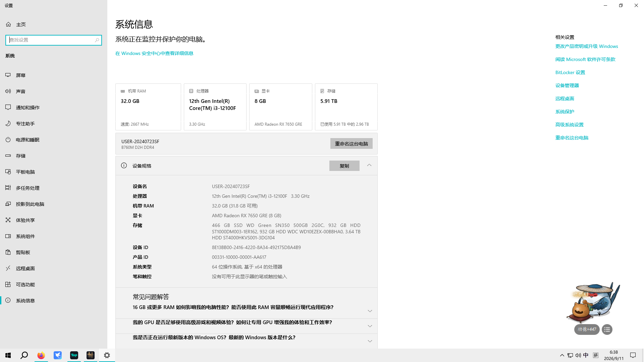Open the dark game app on taskbar
The width and height of the screenshot is (644, 362).
tap(91, 355)
